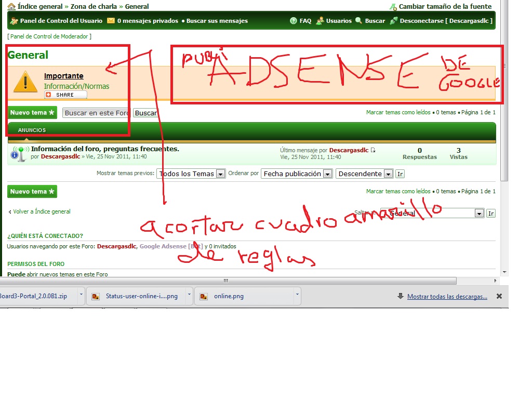Open the FAQ page
532x399 pixels.
pos(305,21)
